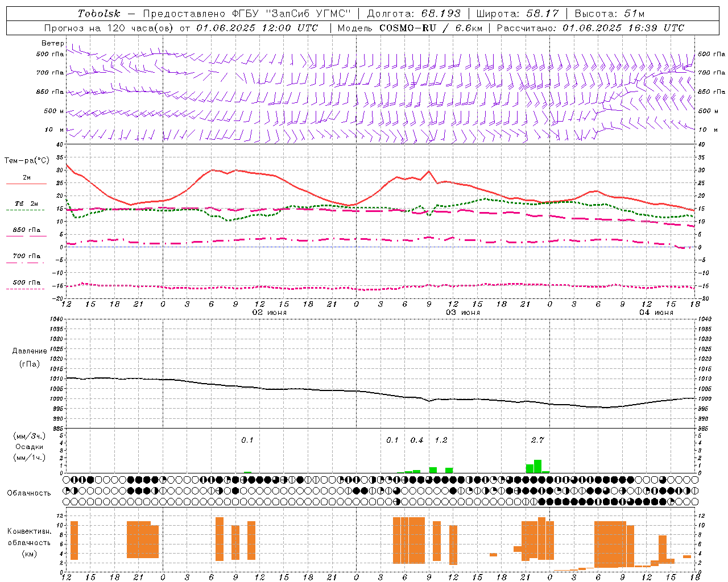Click the 03 июня date marker
The image size is (728, 582).
(x=463, y=313)
